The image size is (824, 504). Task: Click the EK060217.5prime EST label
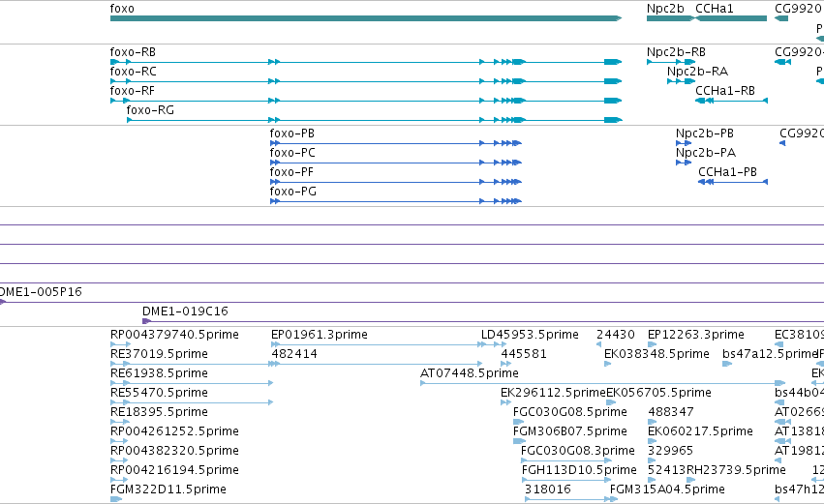click(700, 431)
